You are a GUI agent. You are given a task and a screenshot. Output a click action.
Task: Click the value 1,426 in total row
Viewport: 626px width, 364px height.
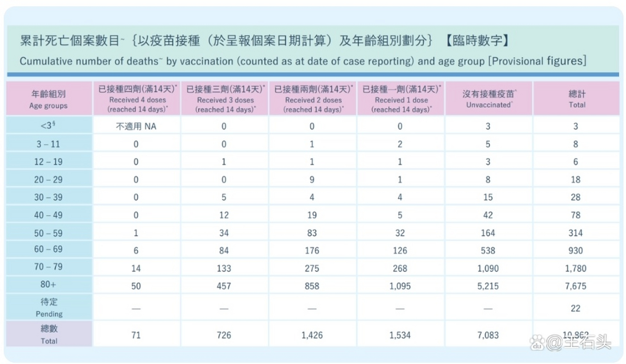pyautogui.click(x=312, y=335)
